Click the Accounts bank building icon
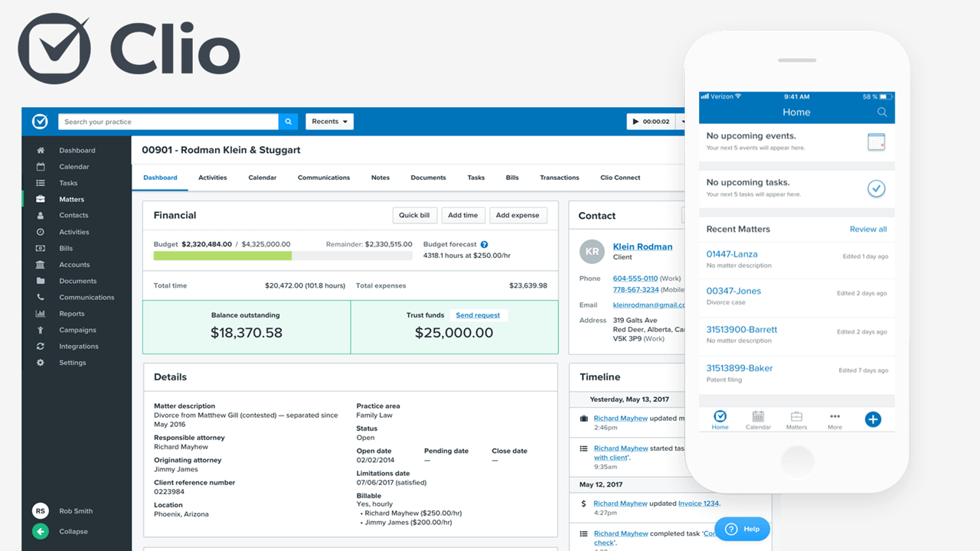Viewport: 980px width, 551px height. pyautogui.click(x=41, y=265)
